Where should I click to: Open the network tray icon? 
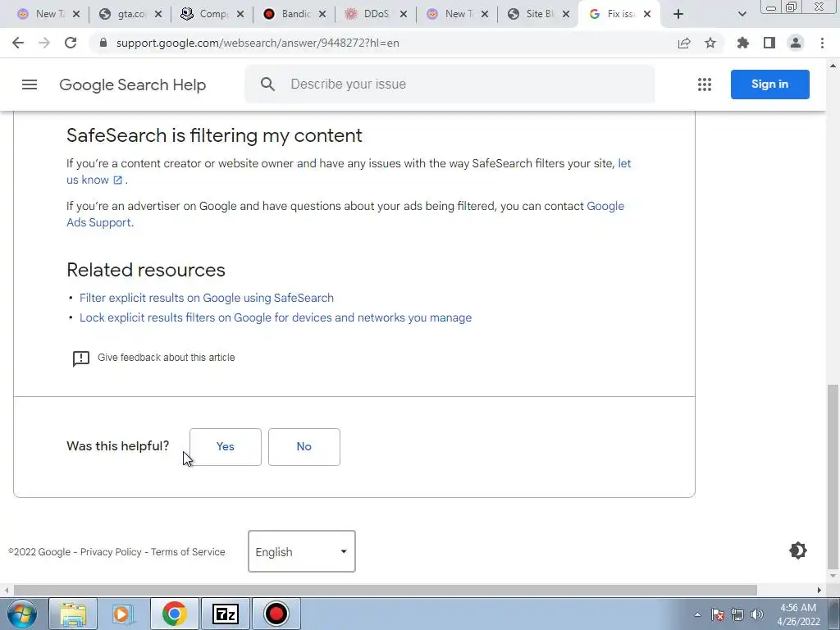(737, 614)
